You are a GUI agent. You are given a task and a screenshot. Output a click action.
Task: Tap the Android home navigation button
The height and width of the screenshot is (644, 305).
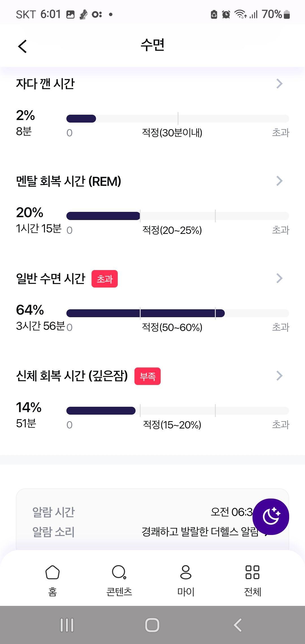(x=152, y=625)
